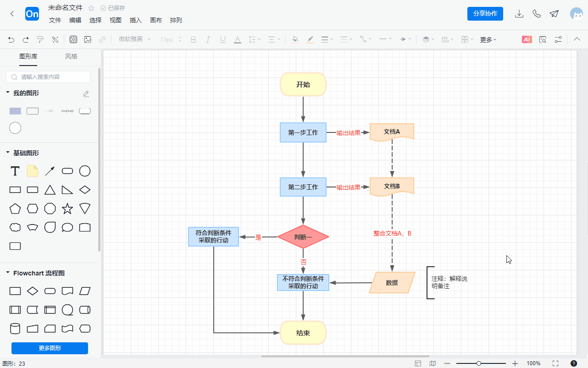Image resolution: width=588 pixels, height=368 pixels.
Task: Click the download icon in header
Action: [519, 14]
